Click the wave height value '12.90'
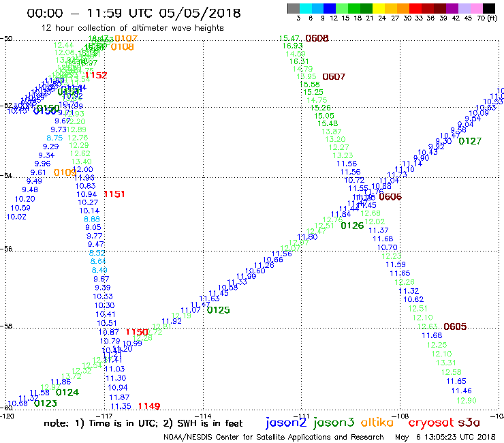Screen dimensions: 504x443 [467, 401]
